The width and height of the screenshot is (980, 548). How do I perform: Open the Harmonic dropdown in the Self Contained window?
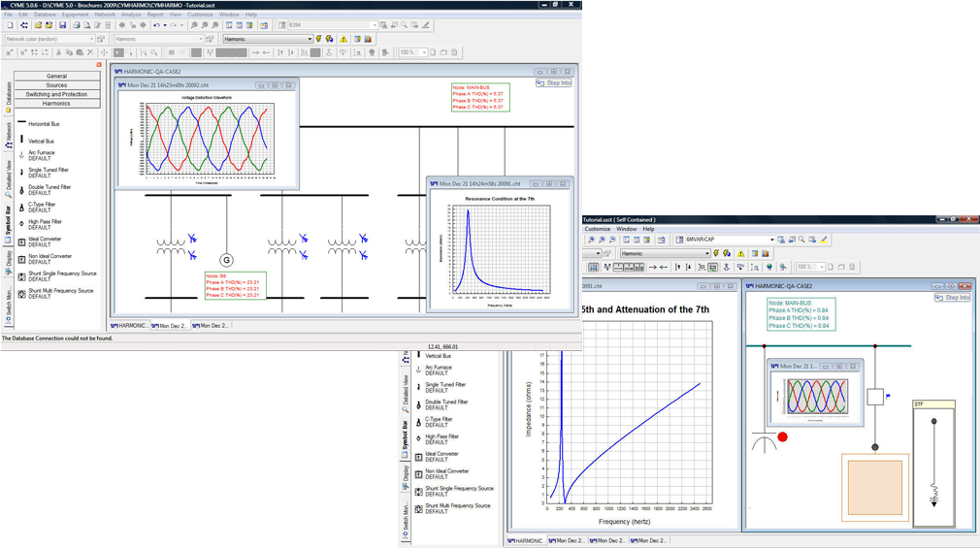[707, 254]
